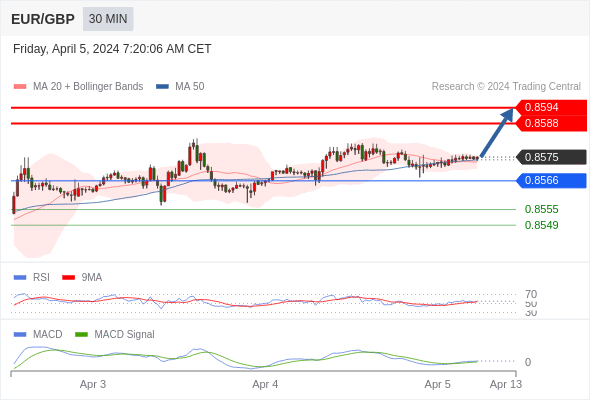
Task: Click the '9MA' legend label
Action: [x=92, y=278]
